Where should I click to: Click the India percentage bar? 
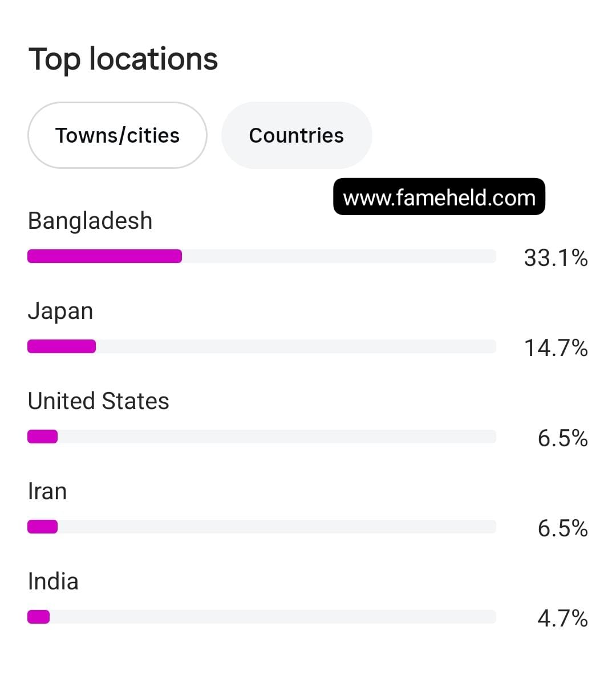[261, 617]
